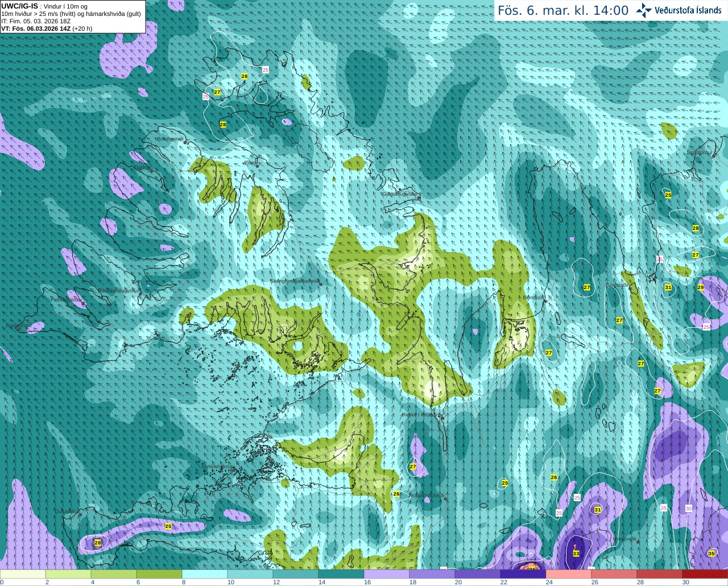Click the Gufuskálar station label
The height and width of the screenshot is (586, 728).
point(67,511)
